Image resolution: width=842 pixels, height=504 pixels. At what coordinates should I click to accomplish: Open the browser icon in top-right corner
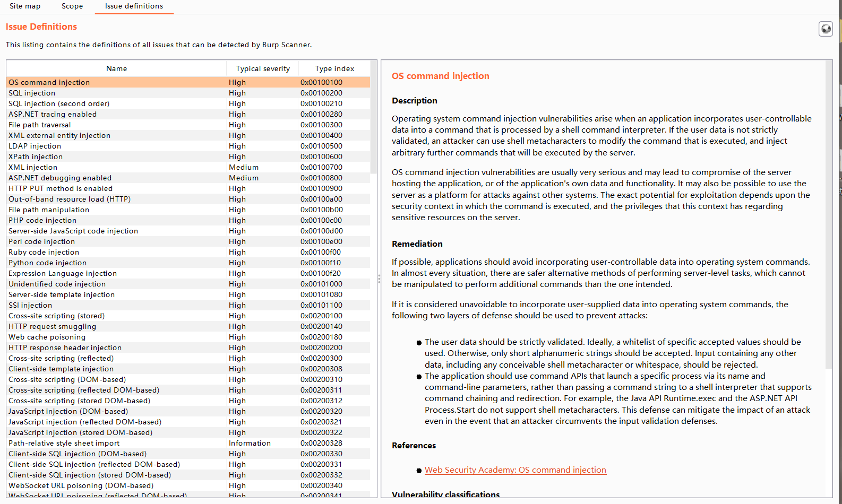click(x=826, y=29)
